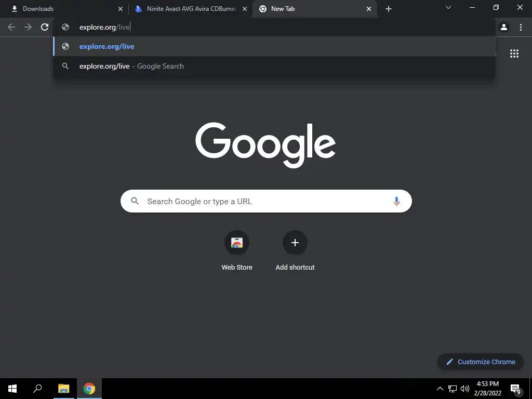Click the Add shortcut plus button
Image resolution: width=532 pixels, height=399 pixels.
coord(295,243)
